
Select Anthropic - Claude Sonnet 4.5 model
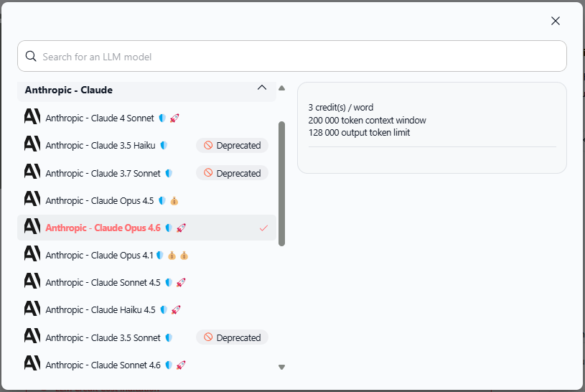click(x=103, y=283)
